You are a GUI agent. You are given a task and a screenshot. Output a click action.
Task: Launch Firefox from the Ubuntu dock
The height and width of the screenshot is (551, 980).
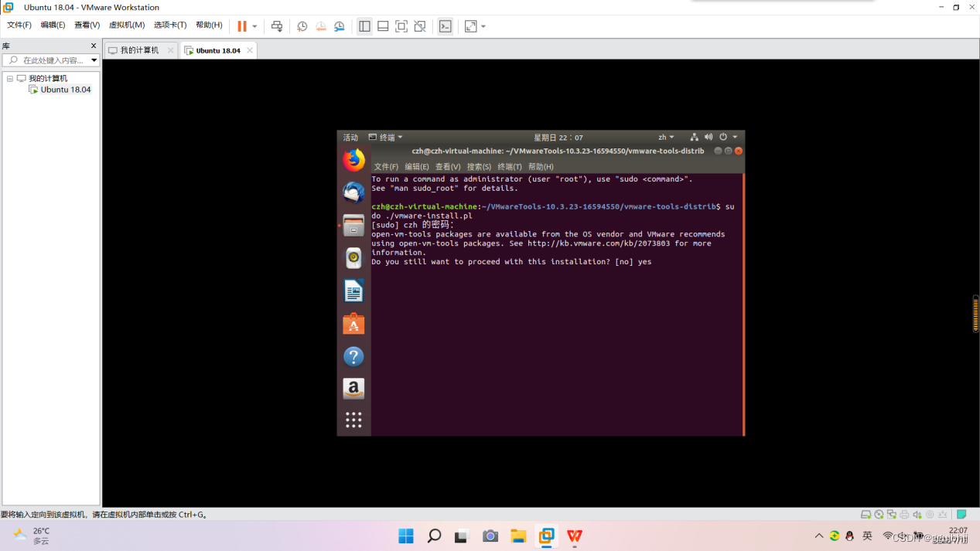click(353, 160)
